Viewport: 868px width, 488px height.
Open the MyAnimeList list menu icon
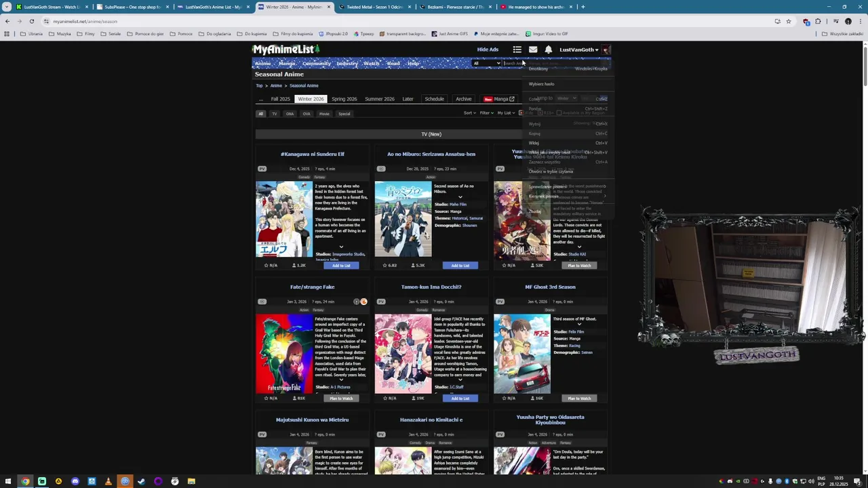(517, 49)
